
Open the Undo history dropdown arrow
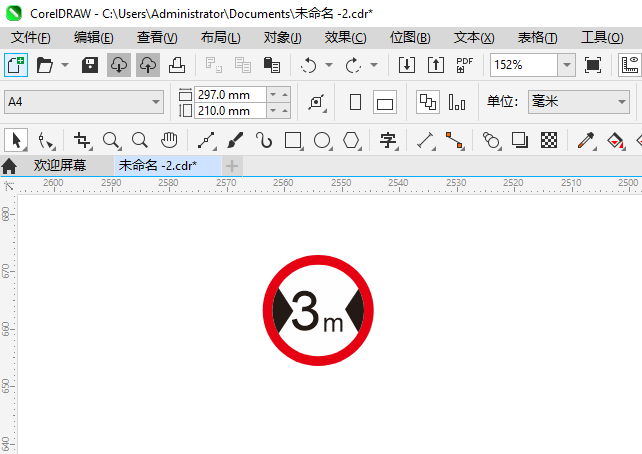pos(329,65)
